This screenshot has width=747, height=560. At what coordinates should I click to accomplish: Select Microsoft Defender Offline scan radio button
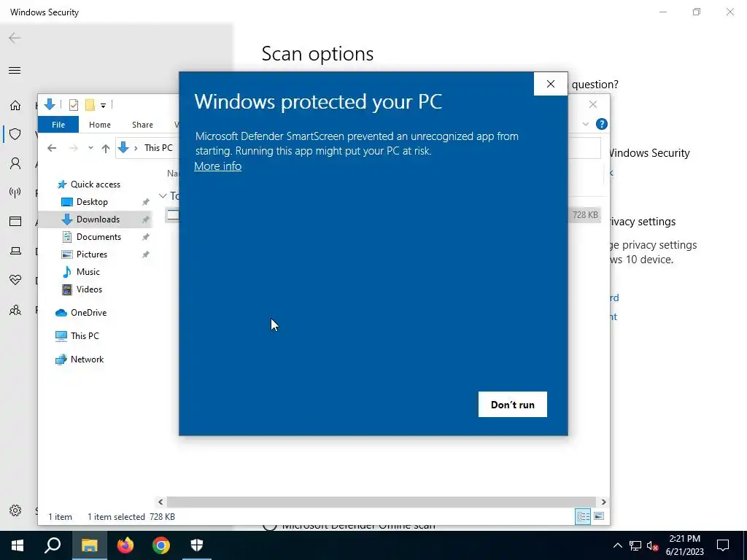click(270, 526)
